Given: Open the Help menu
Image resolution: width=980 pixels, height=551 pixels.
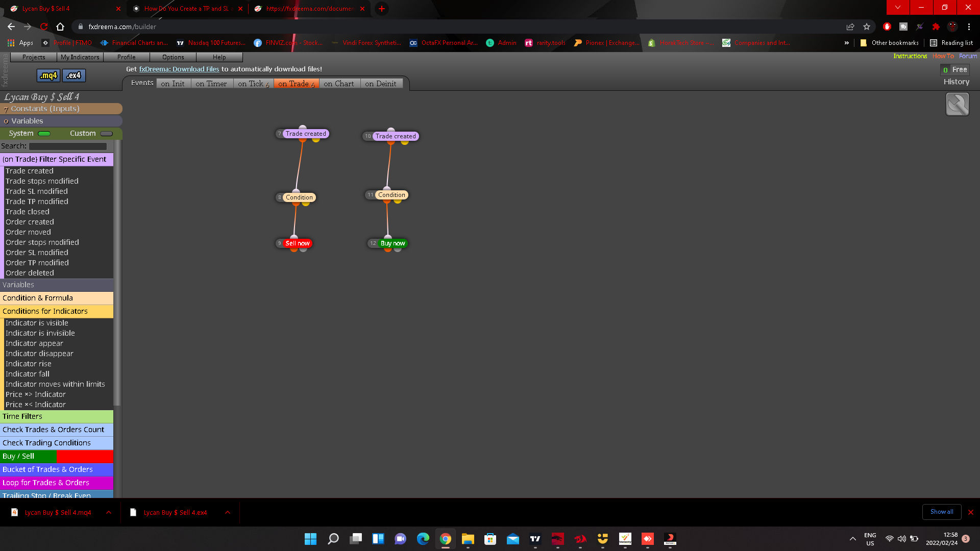Looking at the screenshot, I should click(x=219, y=57).
